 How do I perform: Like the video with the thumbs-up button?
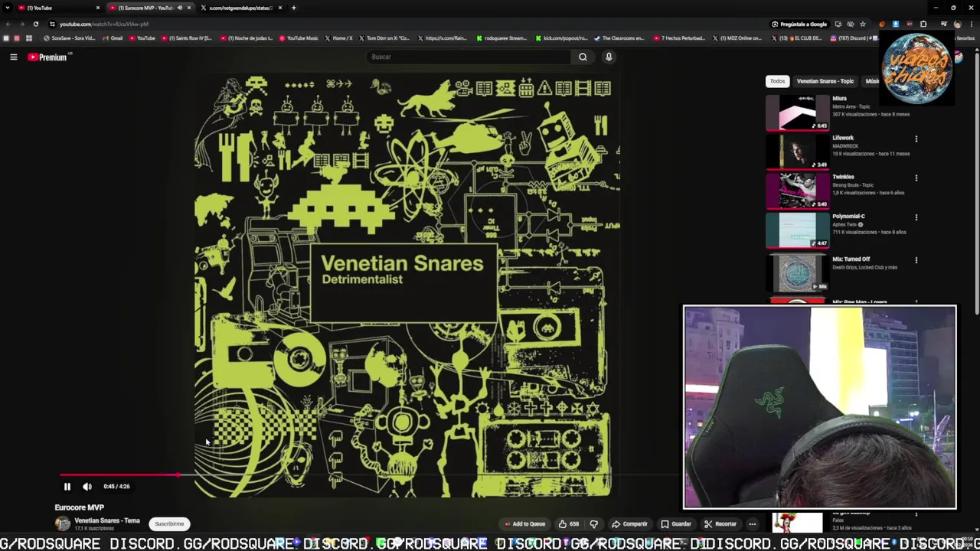pos(568,524)
